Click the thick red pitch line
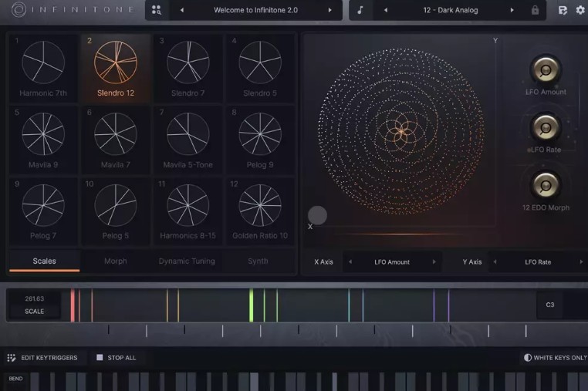This screenshot has width=588, height=391. [73, 305]
